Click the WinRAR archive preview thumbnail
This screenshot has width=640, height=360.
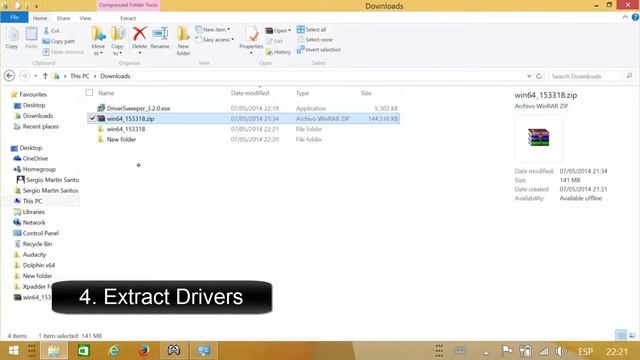click(538, 138)
